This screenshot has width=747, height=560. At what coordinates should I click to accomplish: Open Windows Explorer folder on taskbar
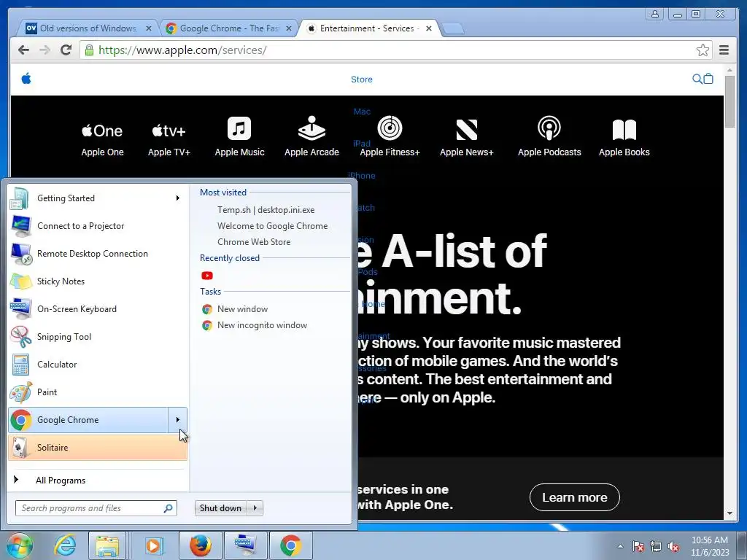(108, 545)
